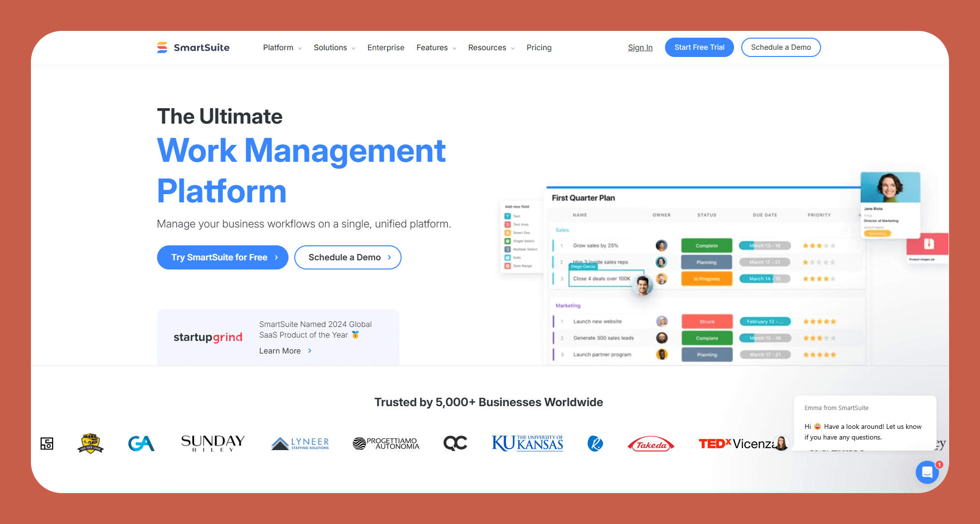Click the red Struck status tag
Viewport: 980px width, 524px height.
point(706,322)
